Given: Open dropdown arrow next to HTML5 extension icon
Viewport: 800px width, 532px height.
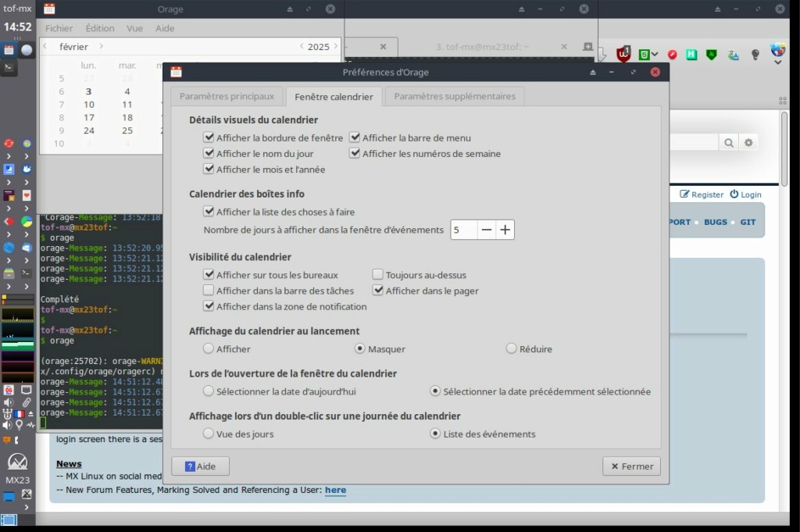Looking at the screenshot, I should click(x=655, y=54).
